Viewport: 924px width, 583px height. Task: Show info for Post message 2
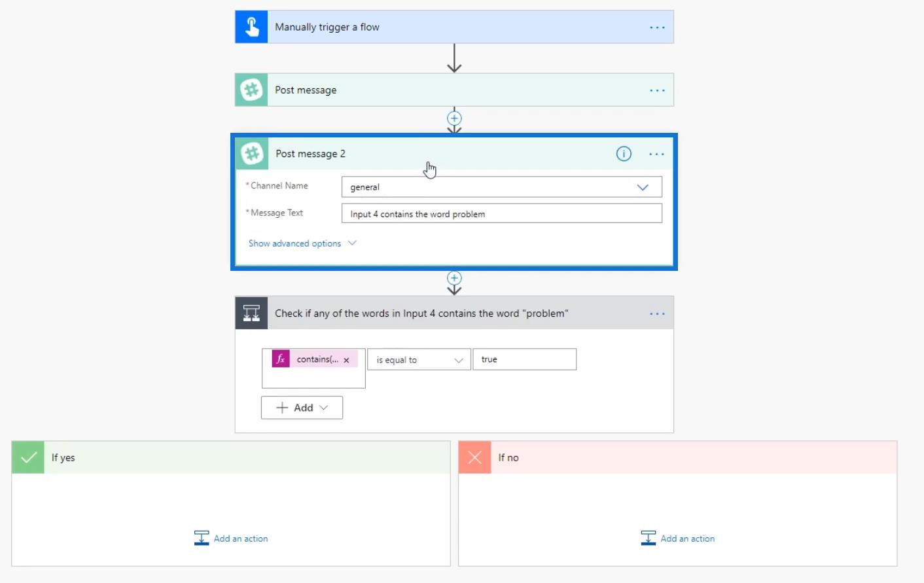[x=624, y=154]
